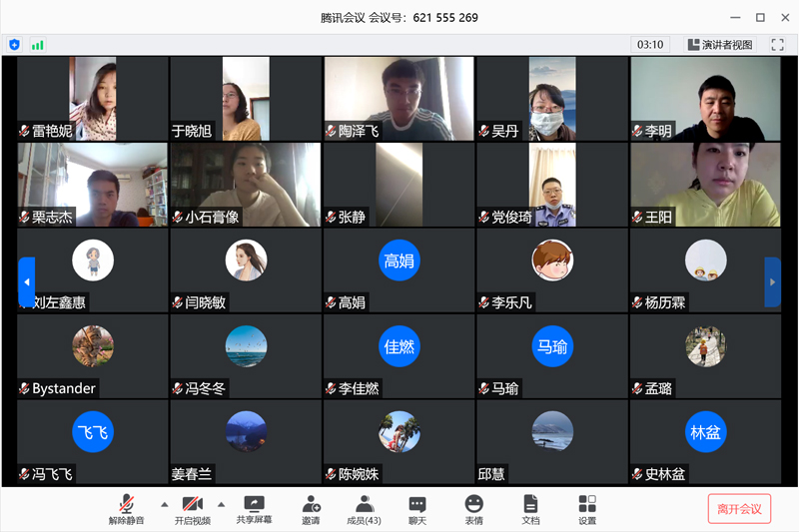This screenshot has height=532, width=799.
Task: Go to previous participants page arrow
Action: 27,282
